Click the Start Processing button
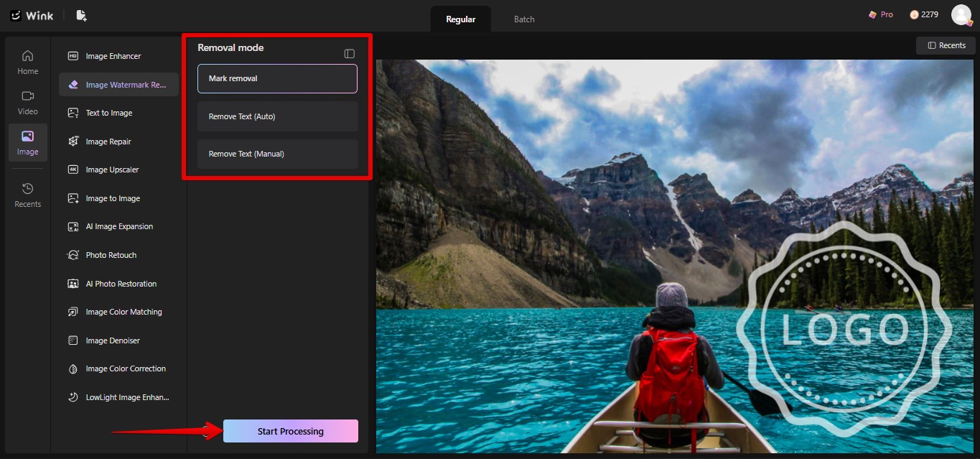Image resolution: width=980 pixels, height=459 pixels. tap(291, 431)
